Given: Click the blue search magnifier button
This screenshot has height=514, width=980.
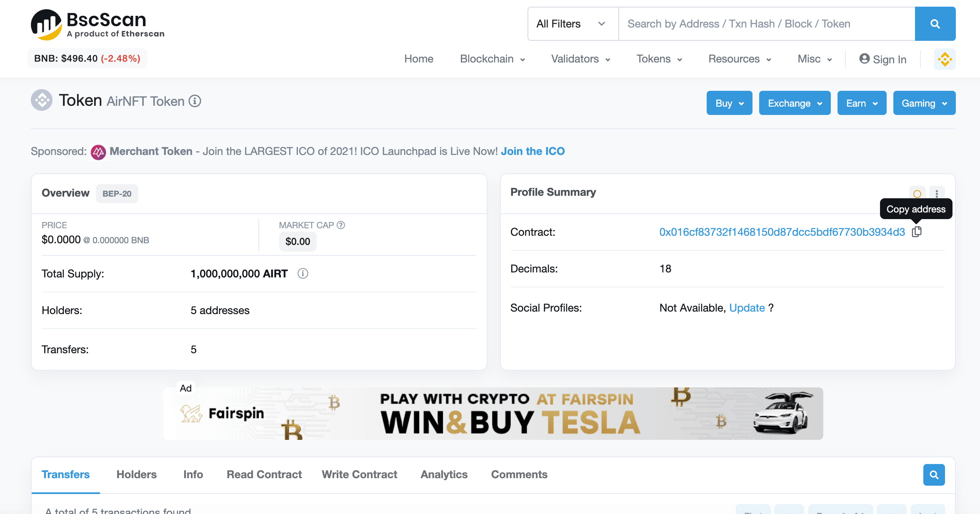Looking at the screenshot, I should (935, 24).
